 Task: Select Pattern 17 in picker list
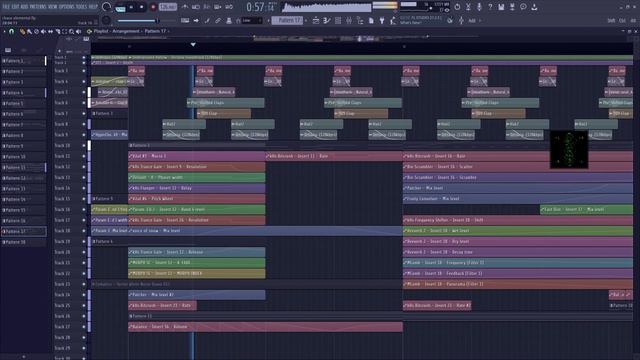coord(23,231)
